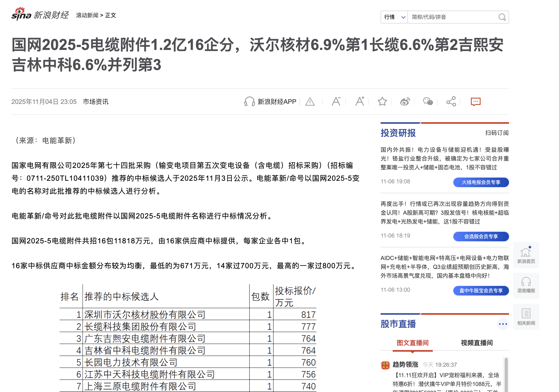This screenshot has height=392, width=559.
Task: Click 火线电报会员专享 button
Action: pos(481,182)
